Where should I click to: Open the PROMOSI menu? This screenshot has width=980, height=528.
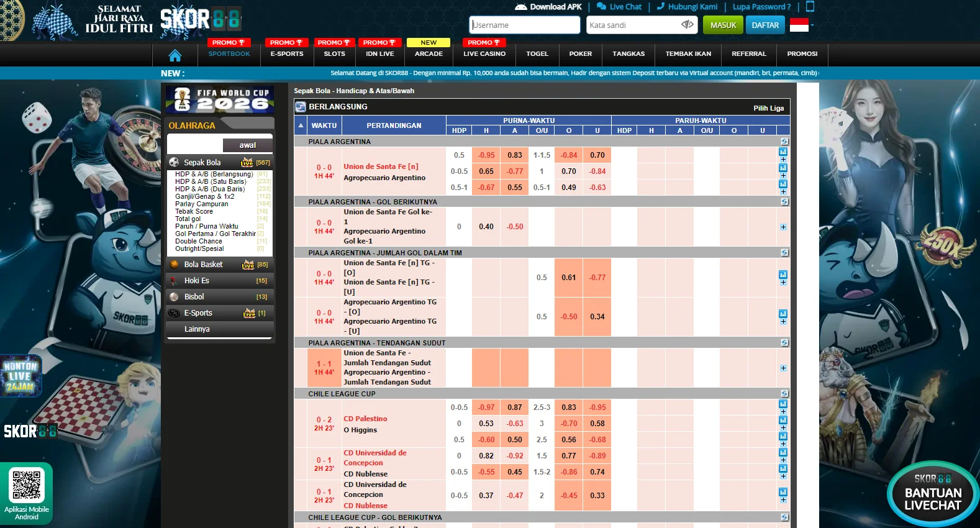coord(802,54)
